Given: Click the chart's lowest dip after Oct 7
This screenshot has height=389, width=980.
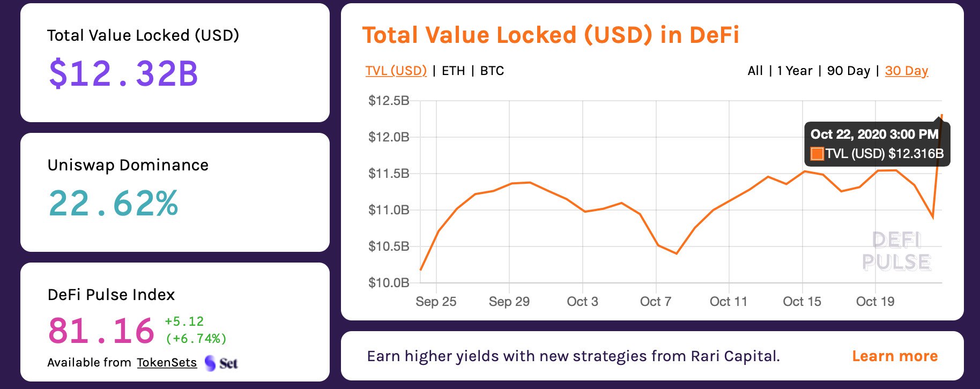Looking at the screenshot, I should [677, 253].
